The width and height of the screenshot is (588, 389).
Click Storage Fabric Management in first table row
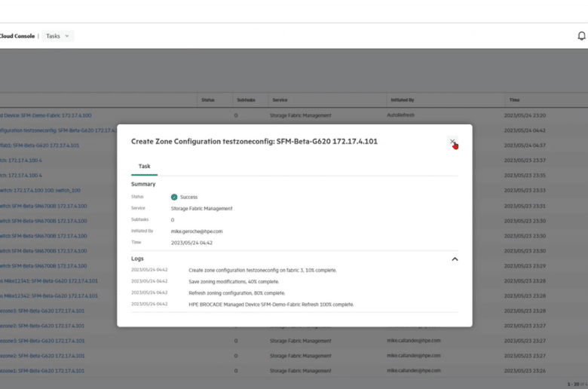300,115
